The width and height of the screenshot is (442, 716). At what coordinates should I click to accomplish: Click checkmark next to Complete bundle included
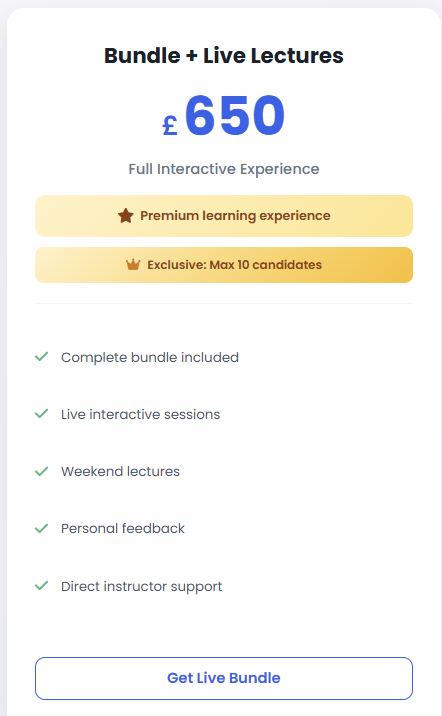tap(42, 357)
